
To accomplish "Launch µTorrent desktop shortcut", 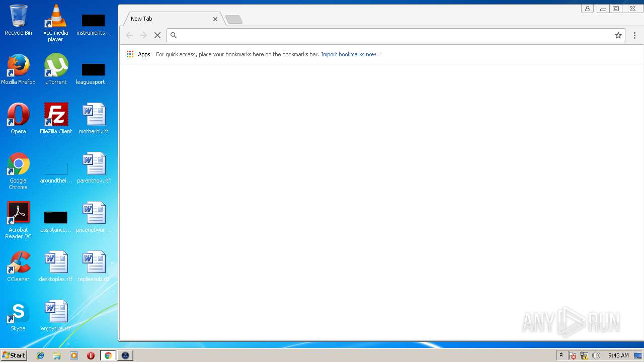I will point(55,69).
